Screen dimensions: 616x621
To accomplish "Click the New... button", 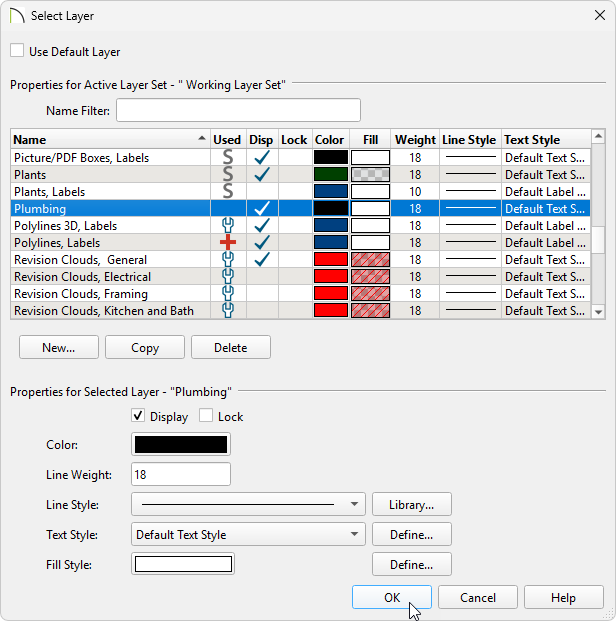I will (59, 347).
